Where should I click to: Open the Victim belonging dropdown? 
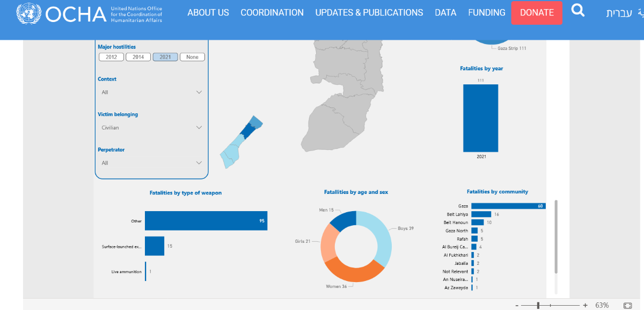click(x=151, y=128)
